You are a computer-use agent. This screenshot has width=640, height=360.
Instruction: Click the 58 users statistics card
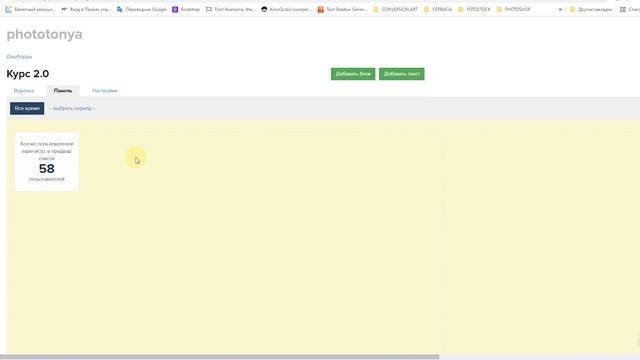tap(47, 162)
